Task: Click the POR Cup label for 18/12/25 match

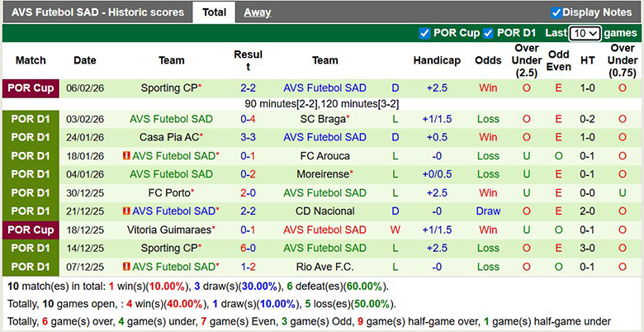Action: 31,230
